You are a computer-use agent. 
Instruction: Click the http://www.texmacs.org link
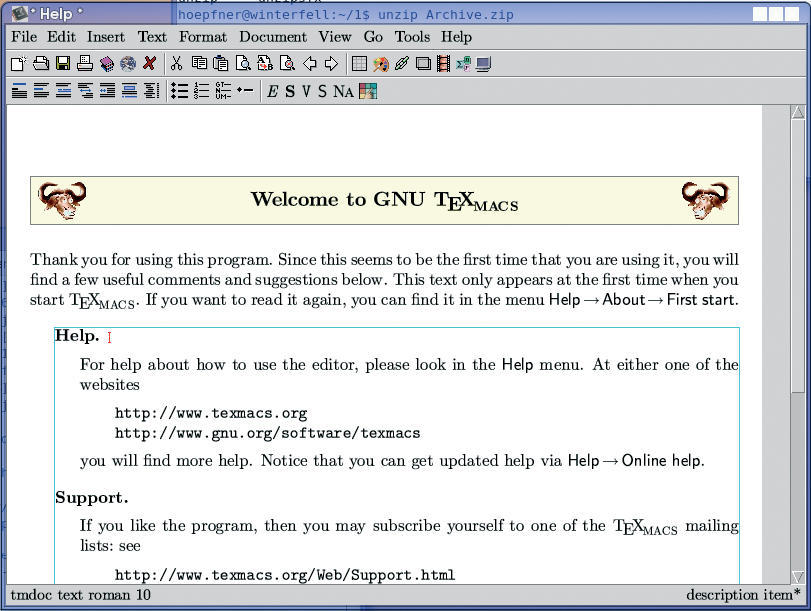(211, 413)
